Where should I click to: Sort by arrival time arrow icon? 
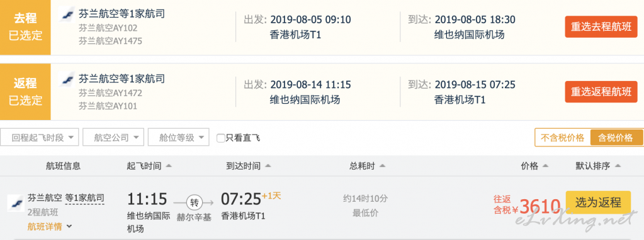coord(268,166)
